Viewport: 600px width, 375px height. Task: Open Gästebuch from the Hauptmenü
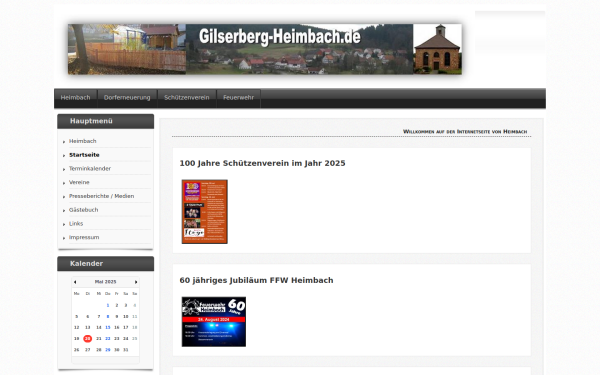[x=83, y=210]
